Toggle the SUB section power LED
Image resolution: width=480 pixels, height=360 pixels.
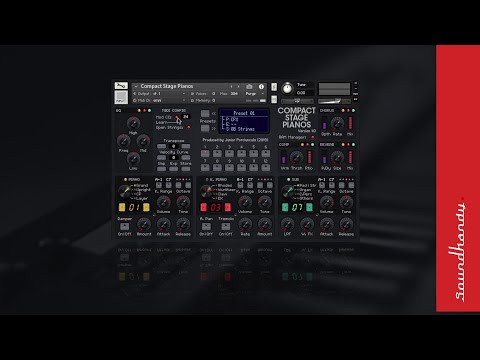pos(289,179)
